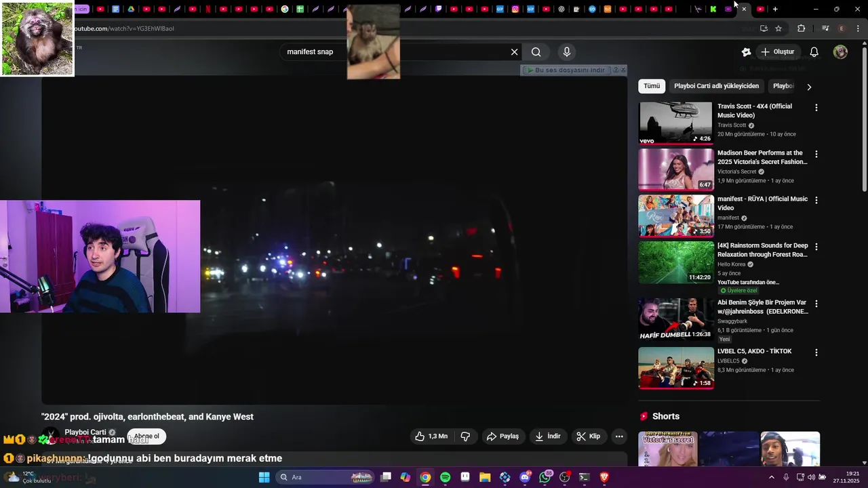Open YouTube notifications bell

pos(814,52)
